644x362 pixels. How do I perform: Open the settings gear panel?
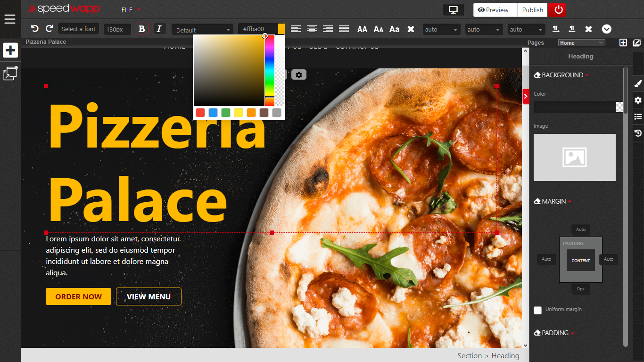[x=638, y=100]
